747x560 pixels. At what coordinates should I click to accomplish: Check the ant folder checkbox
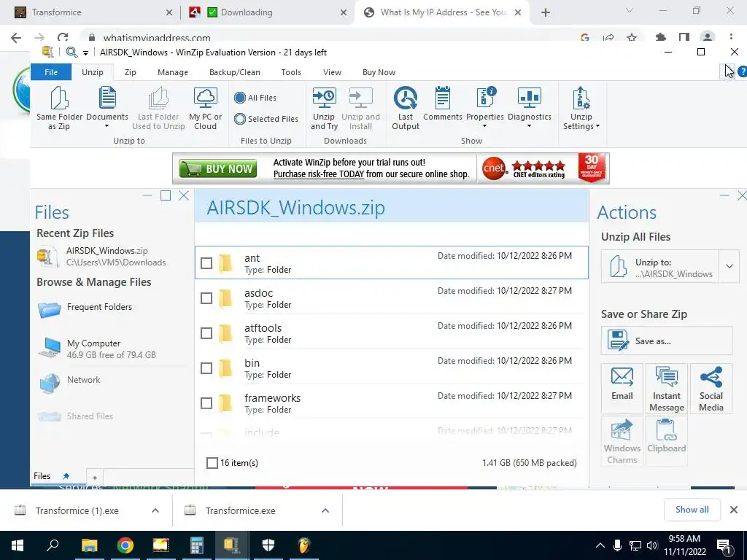(x=206, y=262)
